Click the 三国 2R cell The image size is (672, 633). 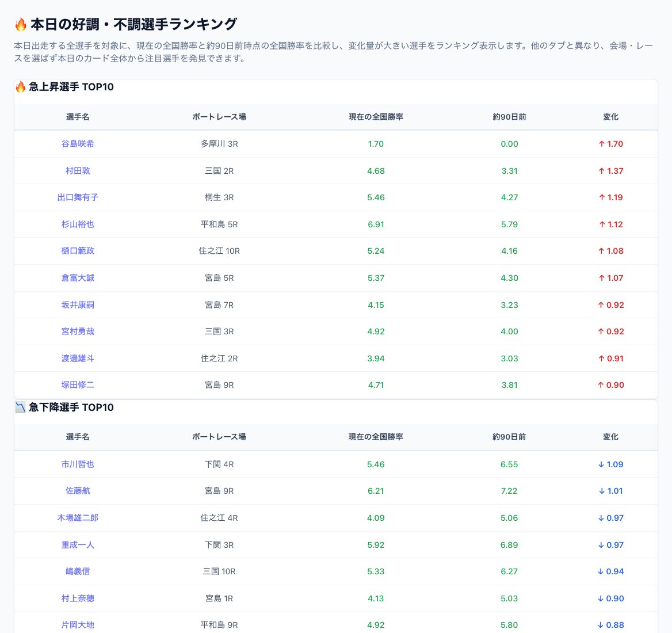click(x=219, y=171)
